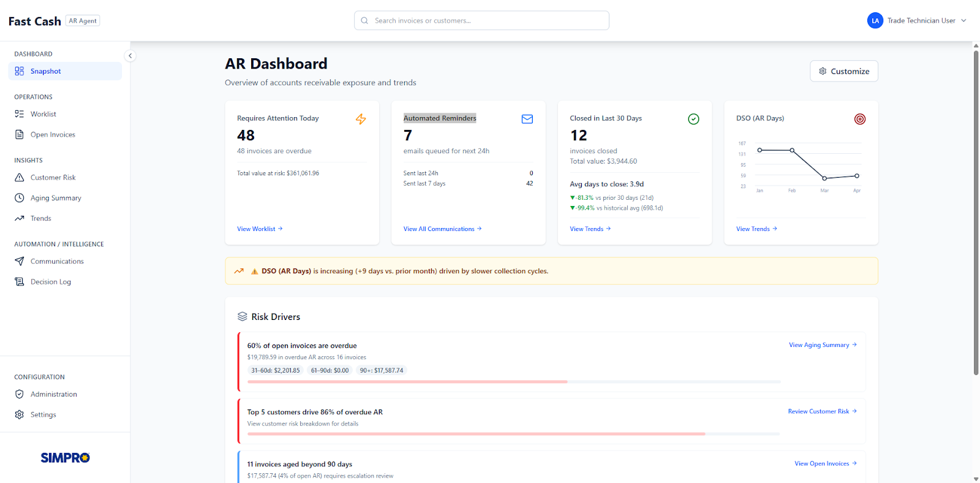The height and width of the screenshot is (483, 980).
Task: Click the 90+: $17,587.74 aging chip
Action: (x=382, y=370)
